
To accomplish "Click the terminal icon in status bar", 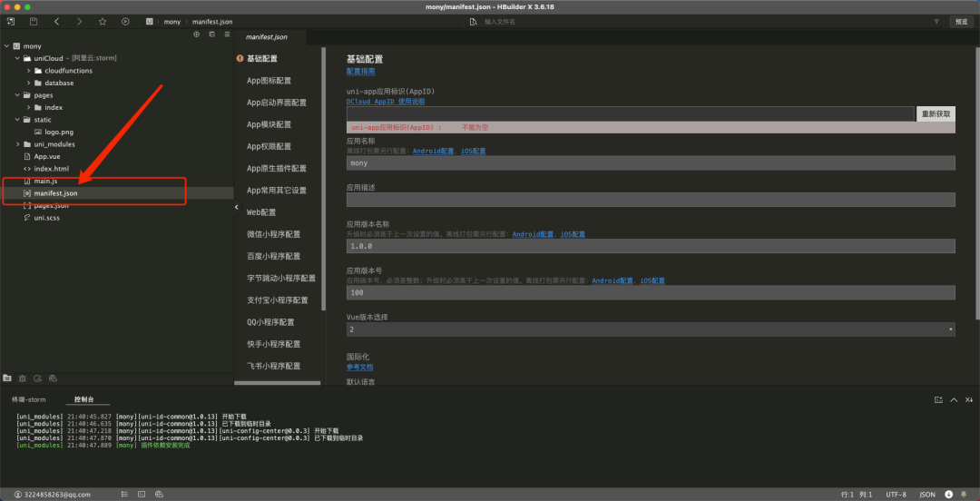I will click(x=142, y=494).
